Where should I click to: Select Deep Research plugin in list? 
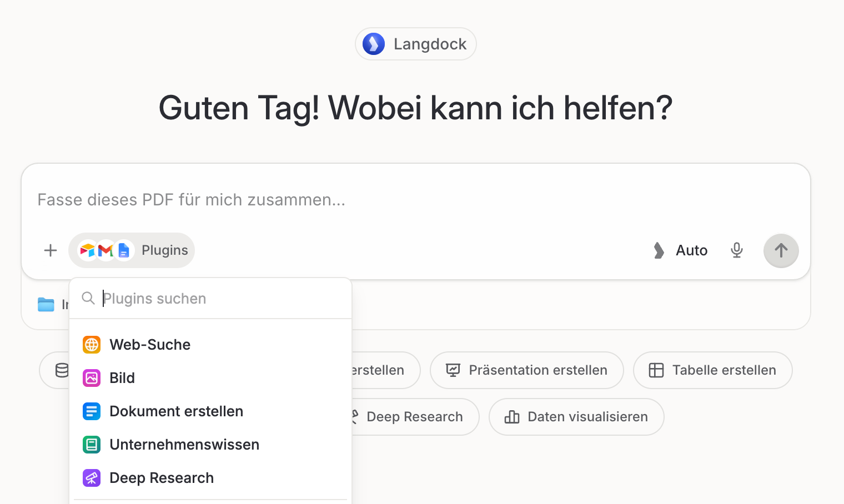pos(210,478)
